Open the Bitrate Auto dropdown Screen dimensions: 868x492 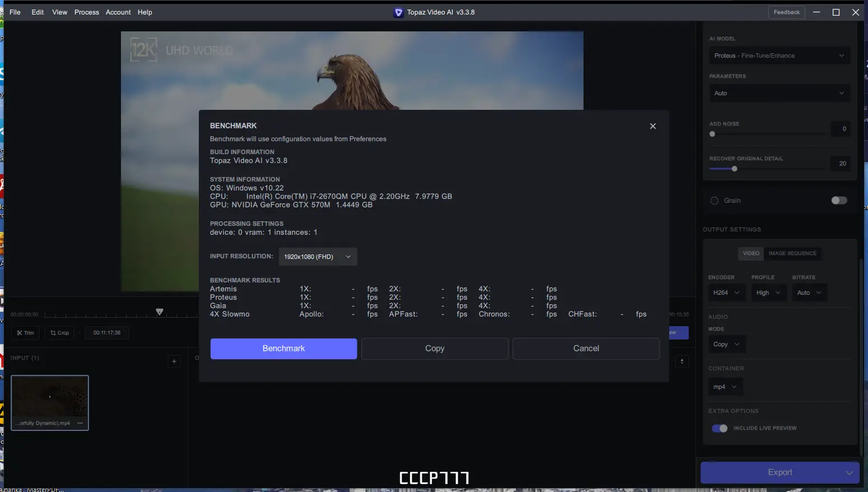[x=809, y=293]
